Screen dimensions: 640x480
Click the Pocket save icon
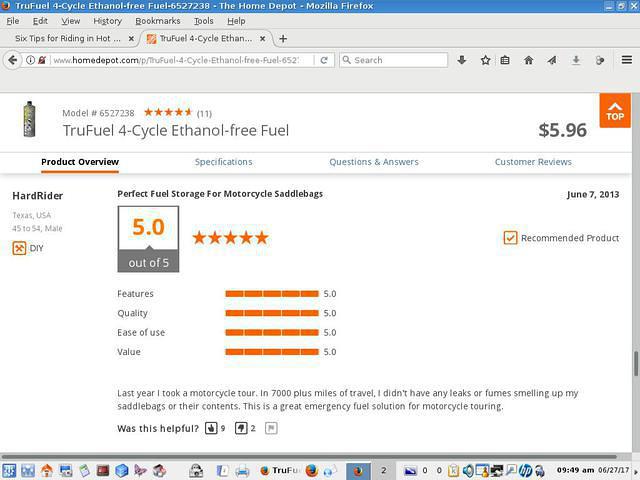(462, 60)
